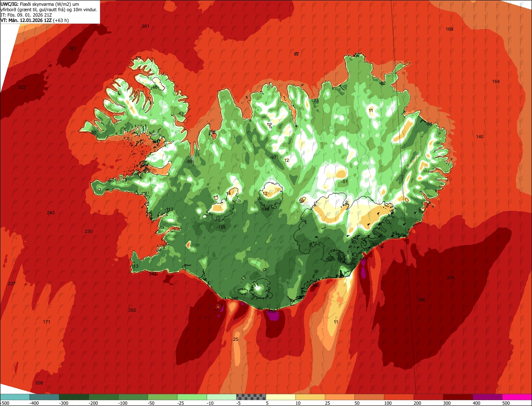532x406 pixels.
Task: Click the '-50' legend label
Action: [152, 403]
